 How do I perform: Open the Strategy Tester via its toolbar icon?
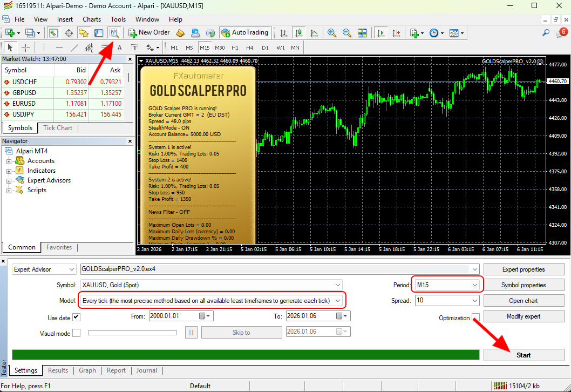114,32
